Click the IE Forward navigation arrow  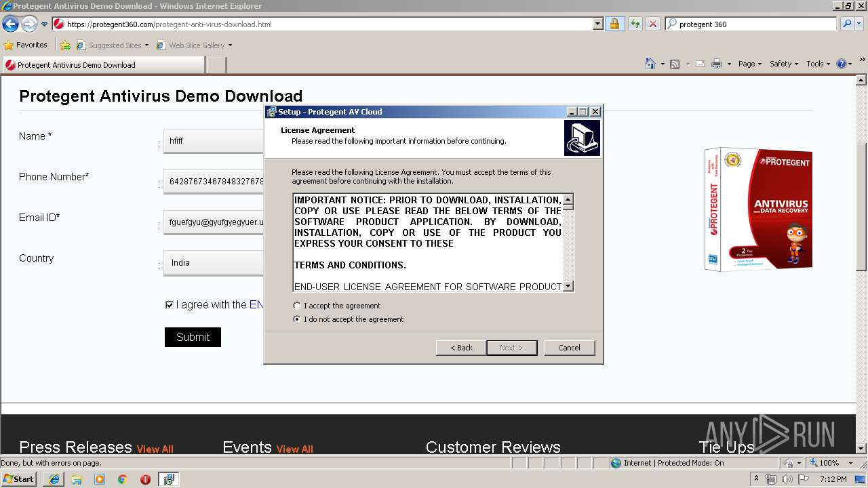coord(29,24)
